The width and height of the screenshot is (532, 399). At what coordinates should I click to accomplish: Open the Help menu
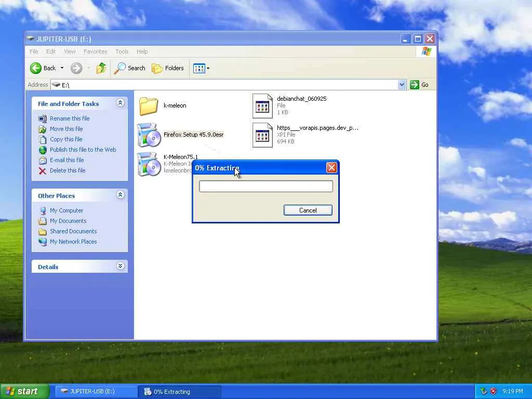[x=142, y=51]
